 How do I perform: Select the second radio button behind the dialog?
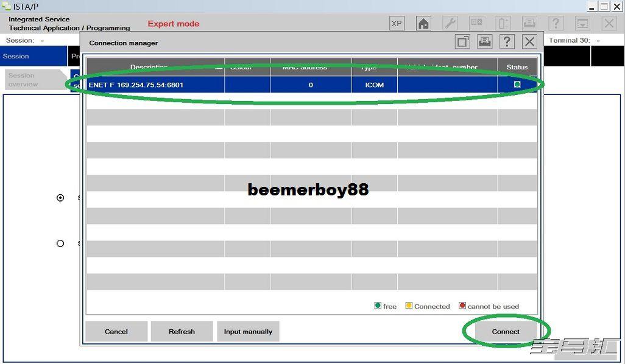60,243
